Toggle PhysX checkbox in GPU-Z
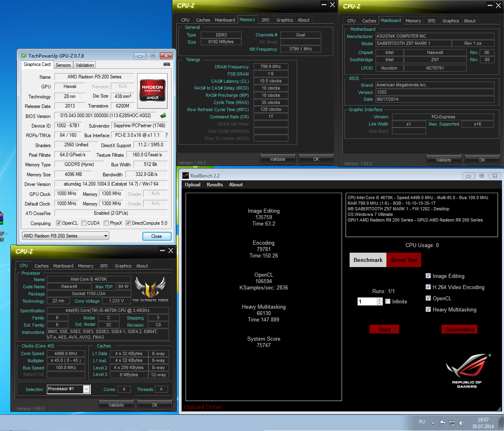Screen dimensions: 504x431 (x=106, y=223)
